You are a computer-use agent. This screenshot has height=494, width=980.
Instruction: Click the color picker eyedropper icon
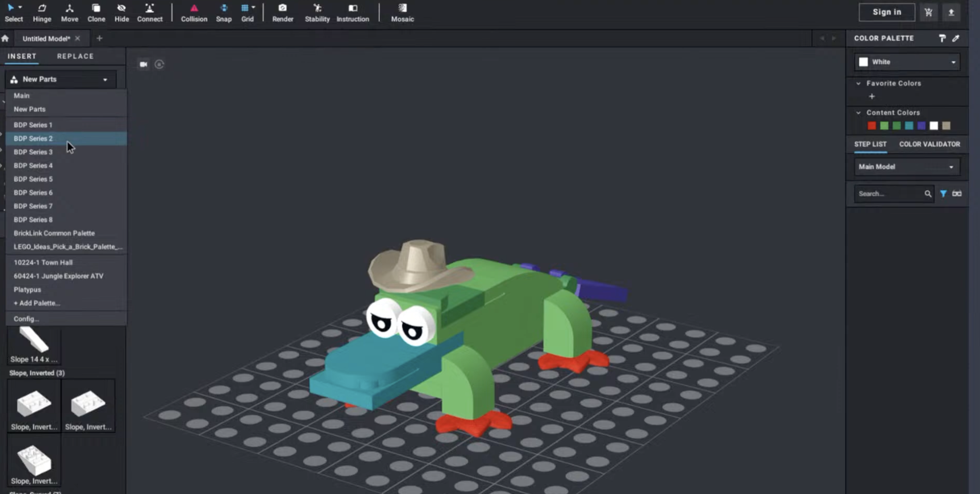(956, 38)
